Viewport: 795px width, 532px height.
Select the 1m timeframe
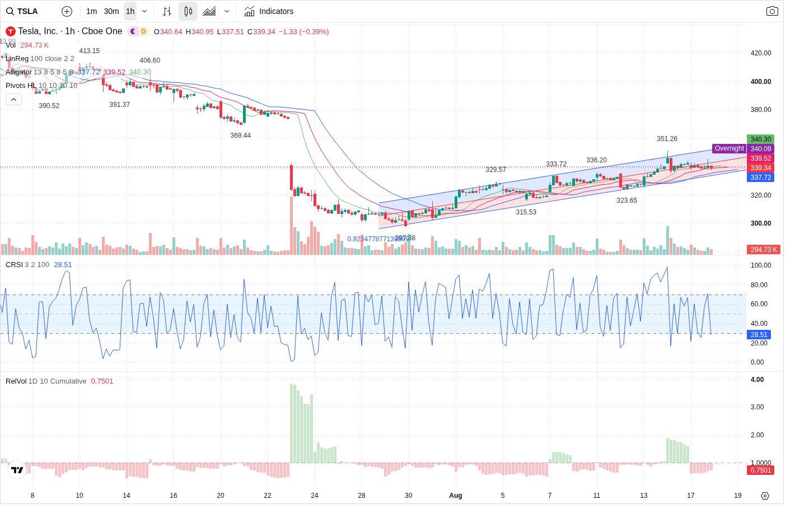92,11
